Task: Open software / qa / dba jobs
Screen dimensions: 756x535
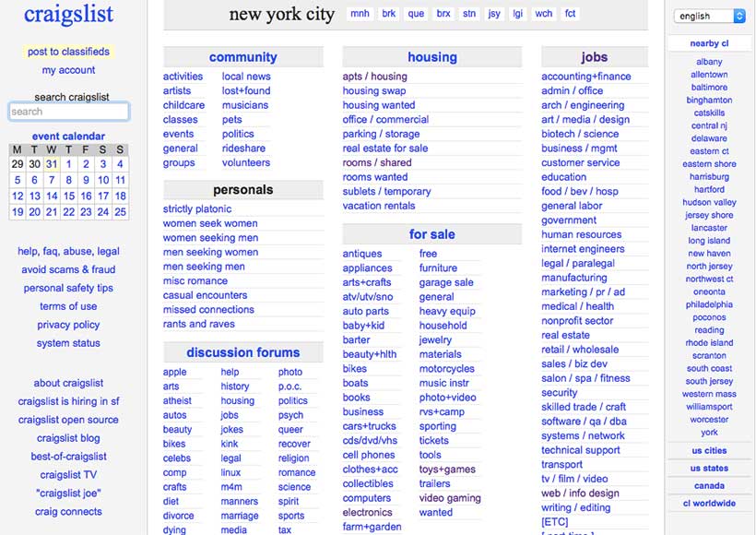Action: tap(584, 422)
